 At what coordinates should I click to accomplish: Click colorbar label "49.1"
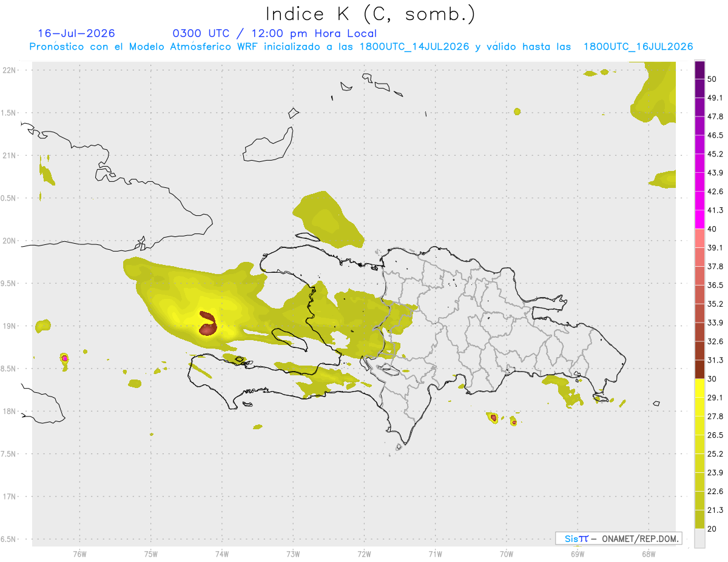point(715,98)
